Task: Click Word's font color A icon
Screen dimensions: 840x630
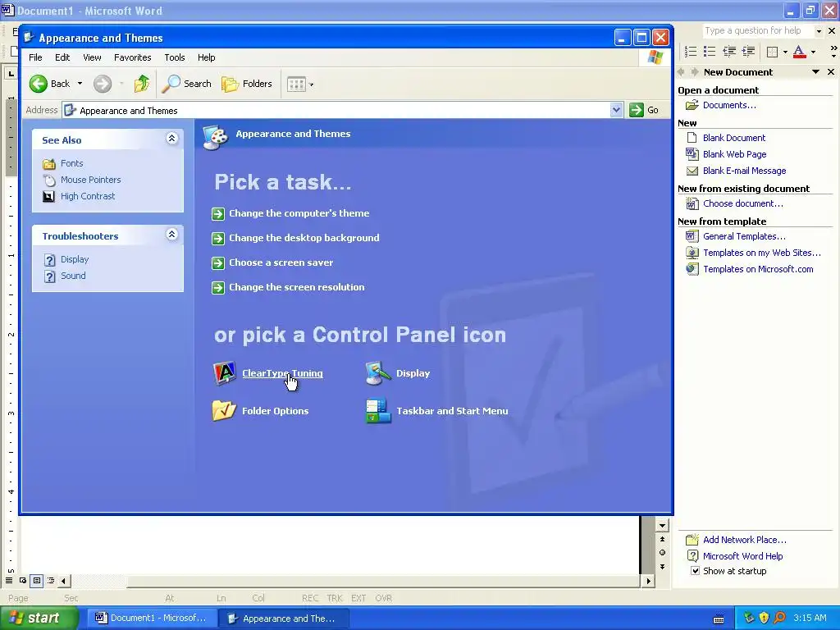Action: coord(799,52)
